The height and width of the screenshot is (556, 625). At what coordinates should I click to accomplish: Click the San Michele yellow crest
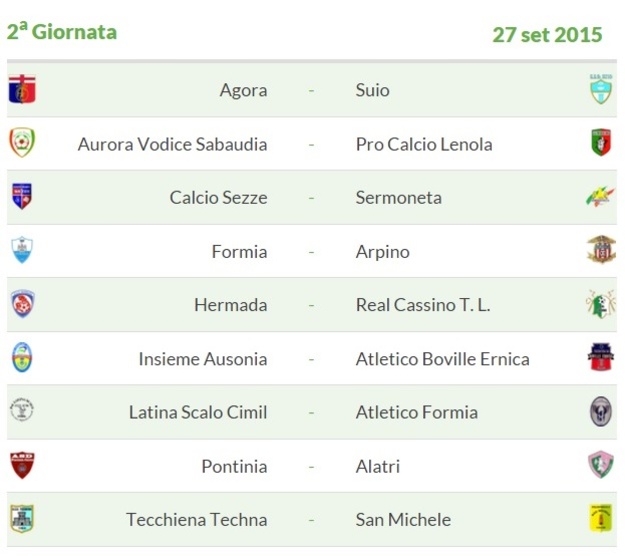coord(601,518)
